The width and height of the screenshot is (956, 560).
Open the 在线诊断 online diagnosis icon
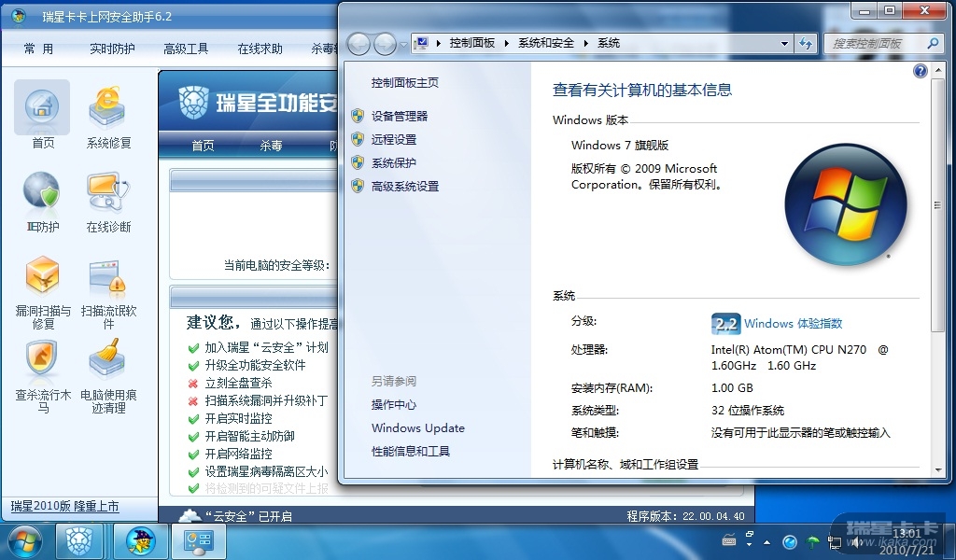click(x=108, y=192)
